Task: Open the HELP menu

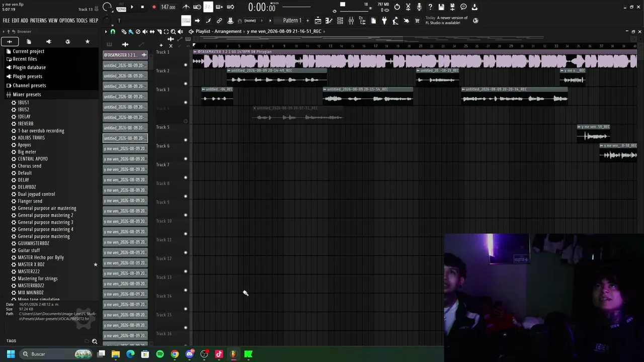Action: click(x=94, y=21)
